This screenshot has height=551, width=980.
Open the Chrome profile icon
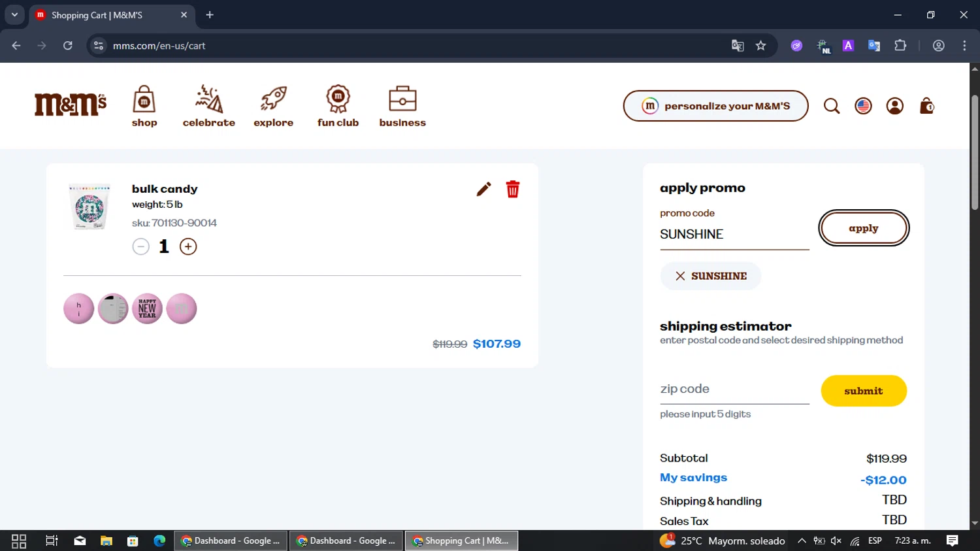point(939,46)
